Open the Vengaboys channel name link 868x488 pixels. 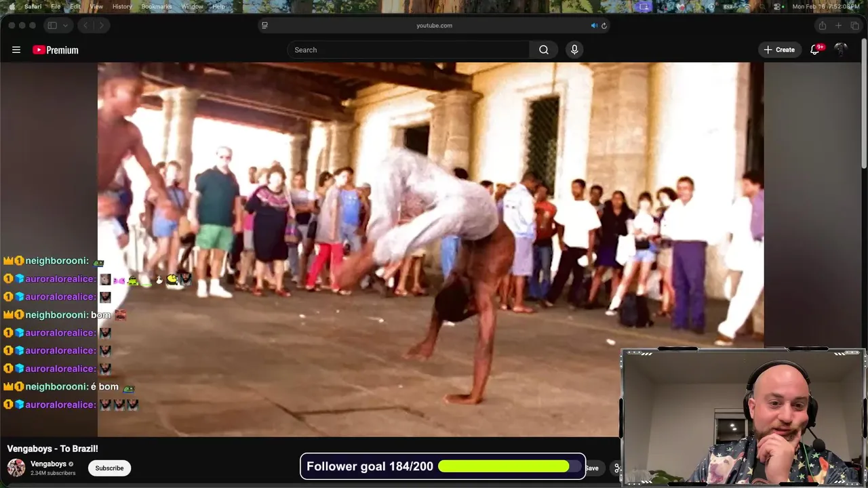48,464
